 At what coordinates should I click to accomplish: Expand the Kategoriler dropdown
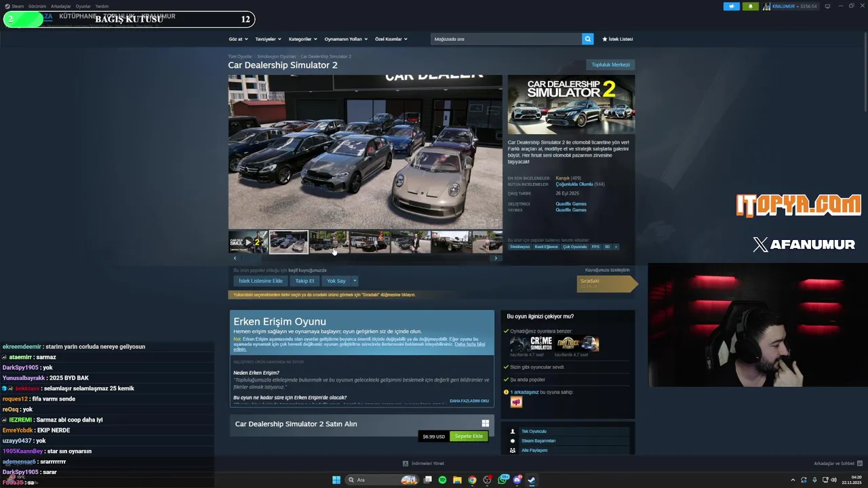pos(302,39)
